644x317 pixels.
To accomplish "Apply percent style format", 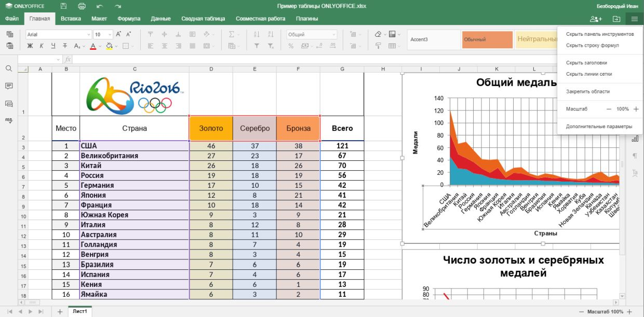I will (x=291, y=46).
